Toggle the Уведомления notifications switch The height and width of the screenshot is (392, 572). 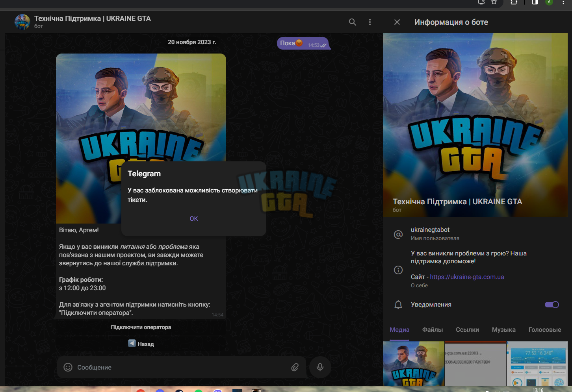[x=552, y=305]
